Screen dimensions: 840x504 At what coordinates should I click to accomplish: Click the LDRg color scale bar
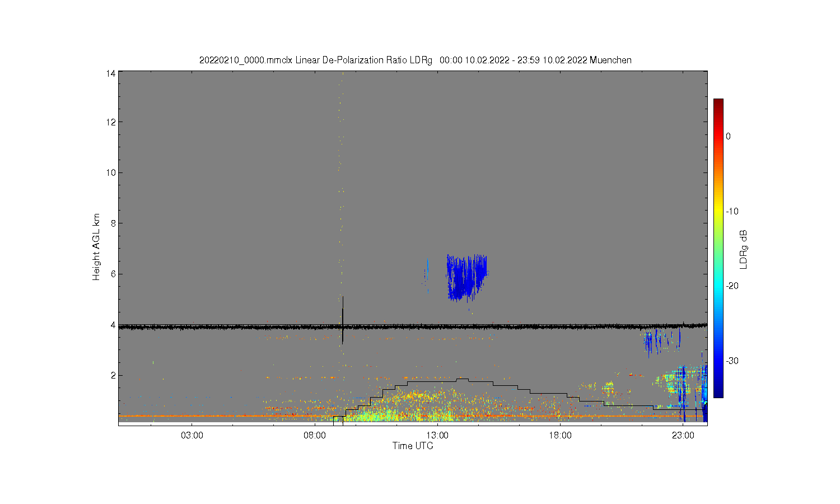(718, 248)
